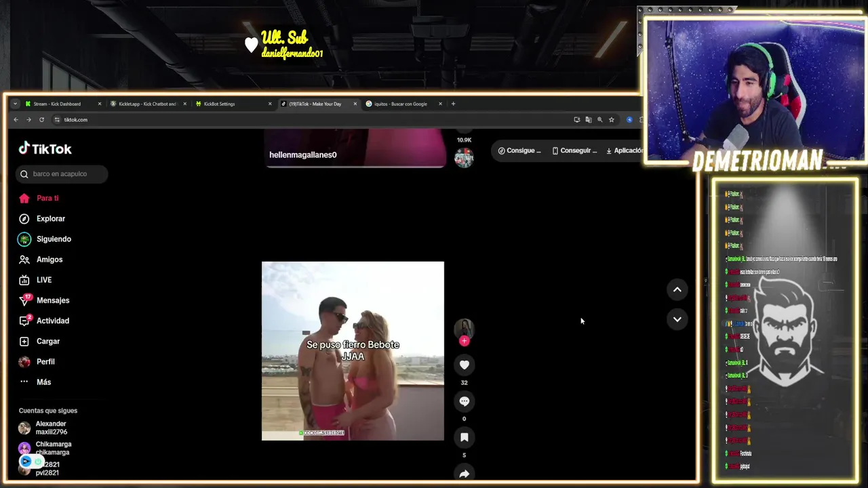Click the Aplicación download button
Screen dimensions: 868x488
[x=624, y=150]
